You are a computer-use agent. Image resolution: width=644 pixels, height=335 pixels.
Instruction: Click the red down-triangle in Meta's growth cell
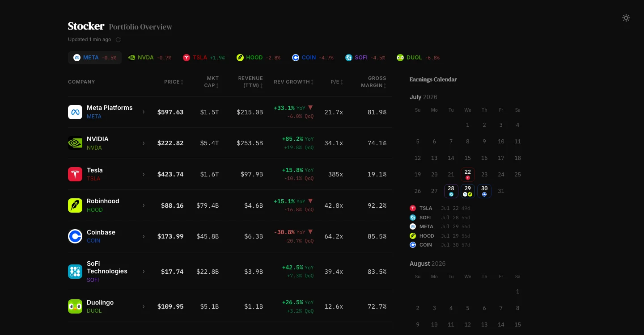(310, 108)
